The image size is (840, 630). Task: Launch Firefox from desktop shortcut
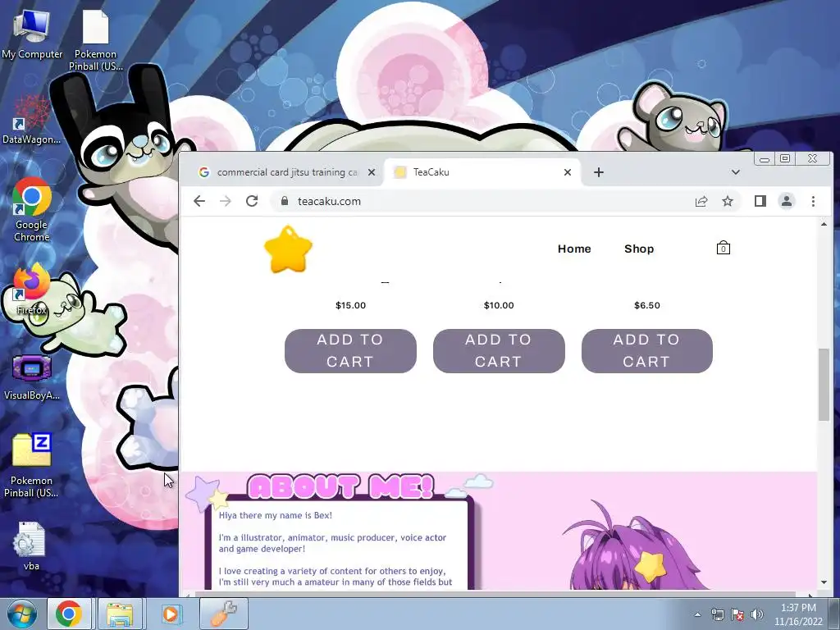[32, 289]
